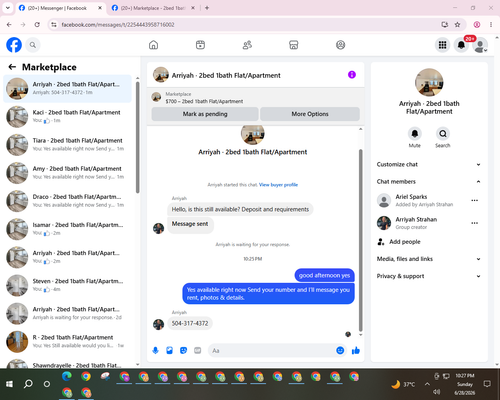This screenshot has height=400, width=500.
Task: Click the back arrow next to Marketplace
Action: coord(12,67)
